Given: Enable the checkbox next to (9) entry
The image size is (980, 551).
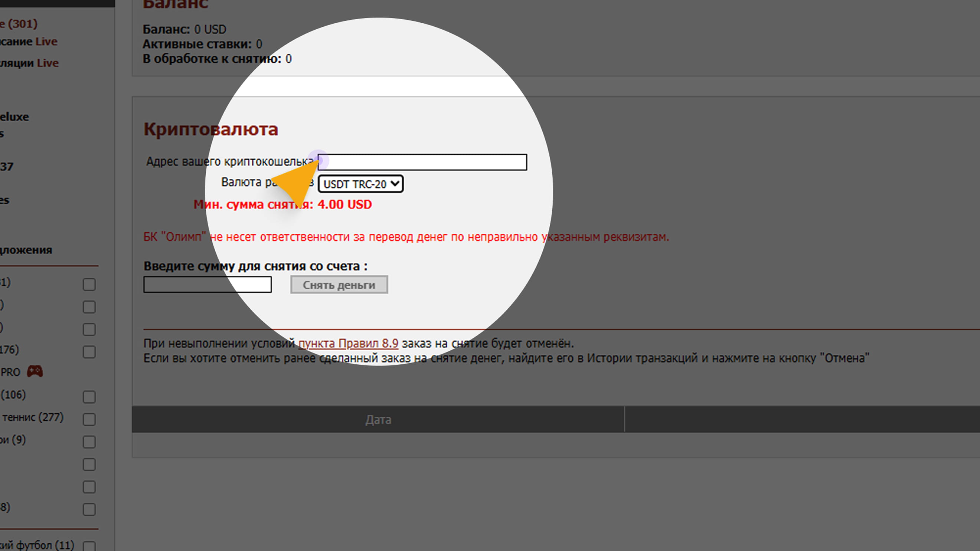Looking at the screenshot, I should point(89,442).
